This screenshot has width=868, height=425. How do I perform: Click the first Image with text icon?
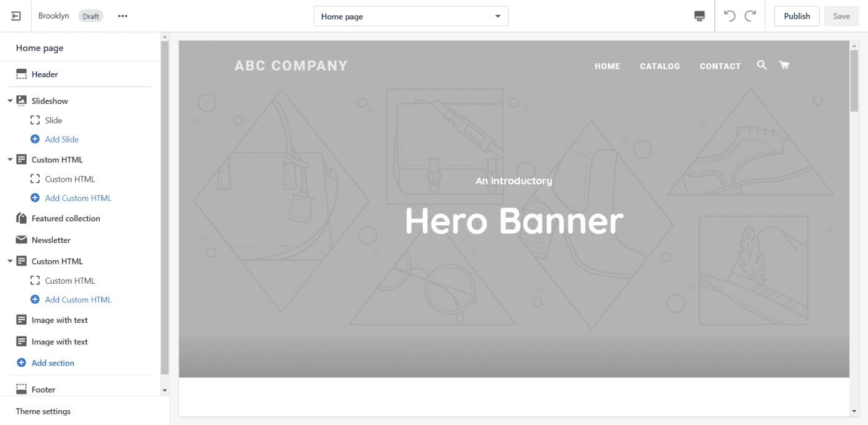(x=21, y=320)
